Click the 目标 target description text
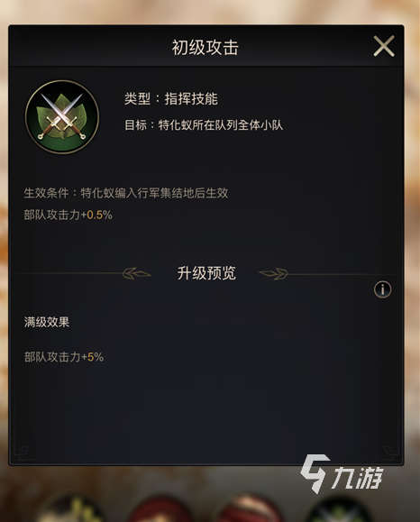Image resolution: width=420 pixels, height=522 pixels. (x=204, y=125)
